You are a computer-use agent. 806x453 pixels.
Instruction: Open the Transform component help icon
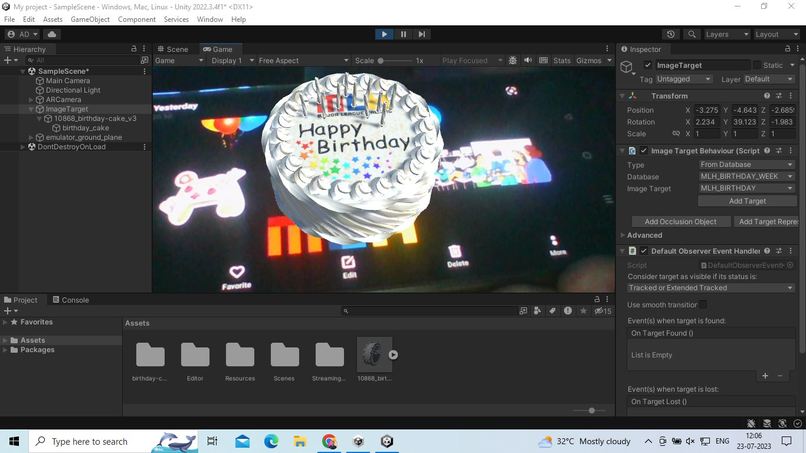767,96
